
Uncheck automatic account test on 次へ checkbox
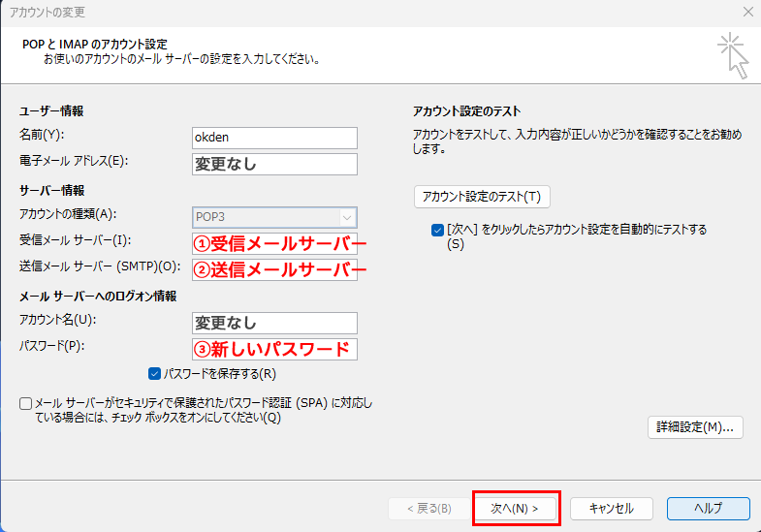438,230
